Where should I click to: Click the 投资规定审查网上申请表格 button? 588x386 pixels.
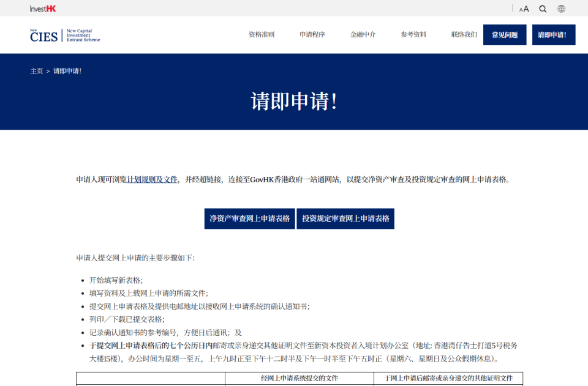[346, 218]
